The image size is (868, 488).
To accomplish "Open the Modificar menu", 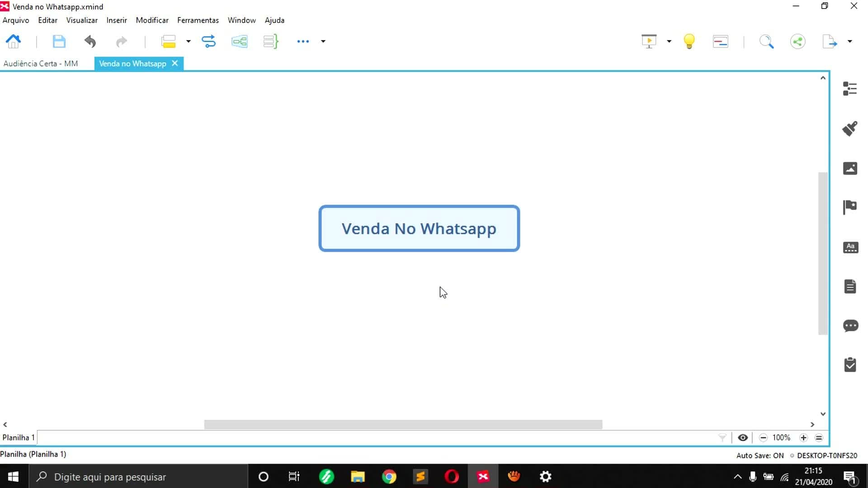I will point(152,20).
